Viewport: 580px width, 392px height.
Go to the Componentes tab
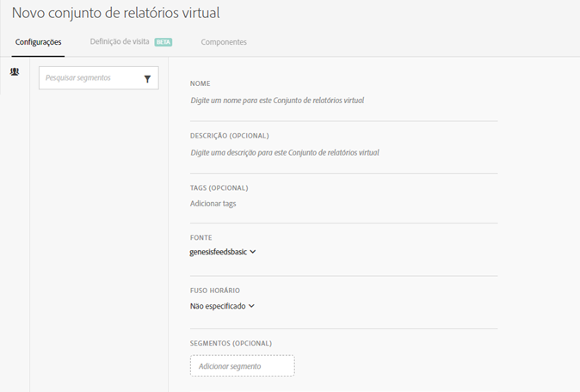point(224,42)
